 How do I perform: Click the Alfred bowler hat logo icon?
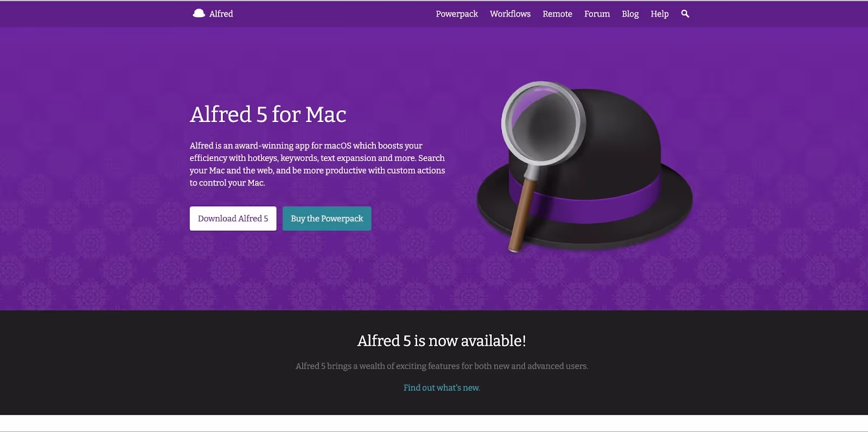click(199, 14)
